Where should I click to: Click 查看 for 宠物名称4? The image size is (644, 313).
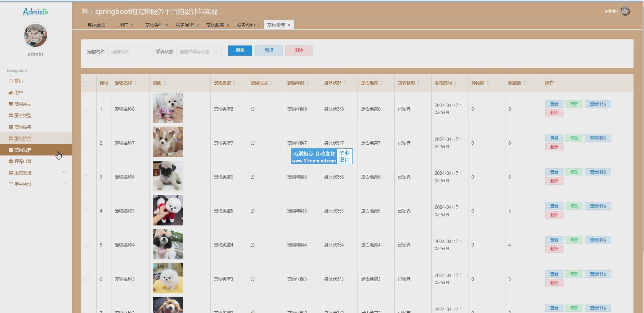[554, 240]
